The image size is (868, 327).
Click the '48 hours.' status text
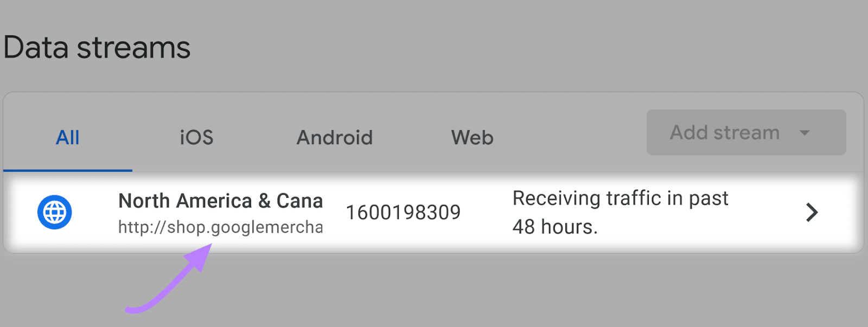(555, 227)
